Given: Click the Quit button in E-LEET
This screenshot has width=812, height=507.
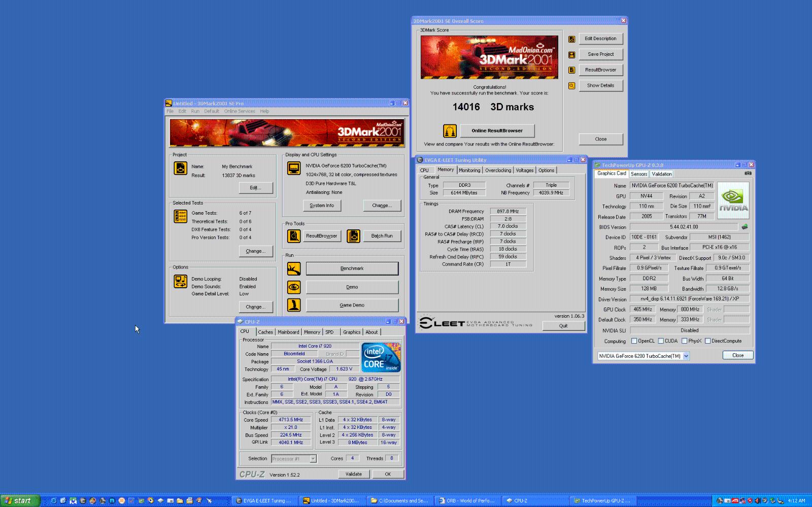Looking at the screenshot, I should (x=563, y=326).
